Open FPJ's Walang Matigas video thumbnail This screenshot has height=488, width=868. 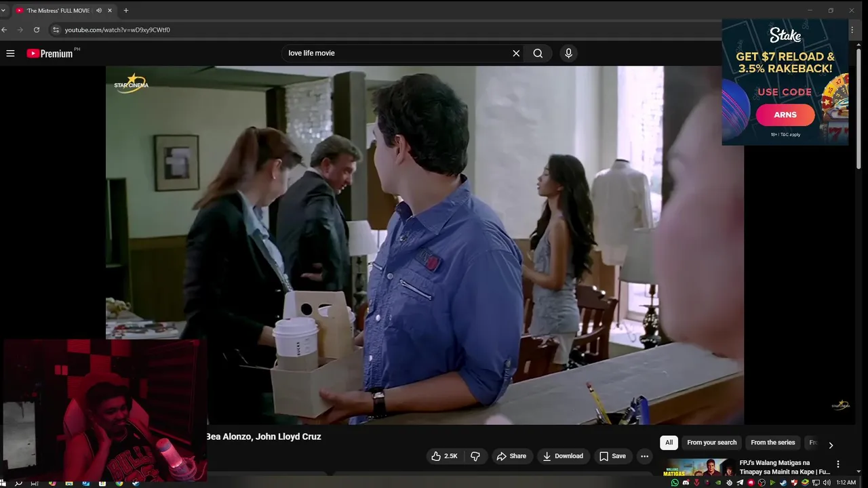pyautogui.click(x=699, y=469)
